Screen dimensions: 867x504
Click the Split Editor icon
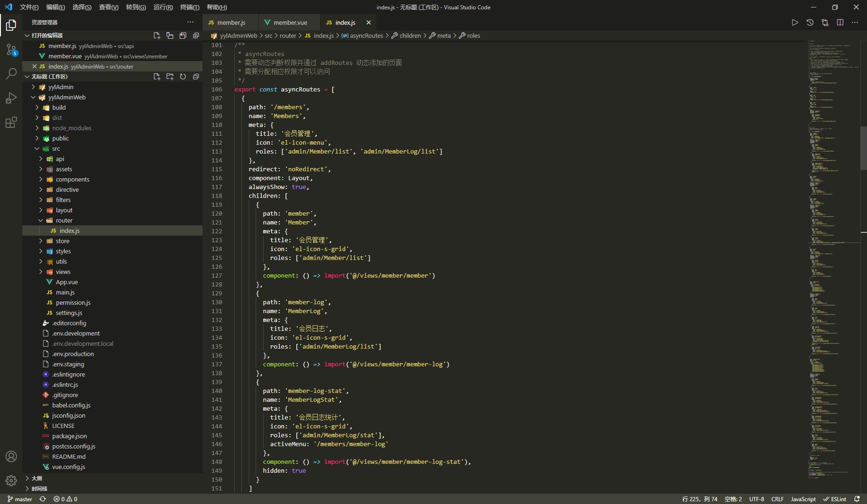[840, 22]
